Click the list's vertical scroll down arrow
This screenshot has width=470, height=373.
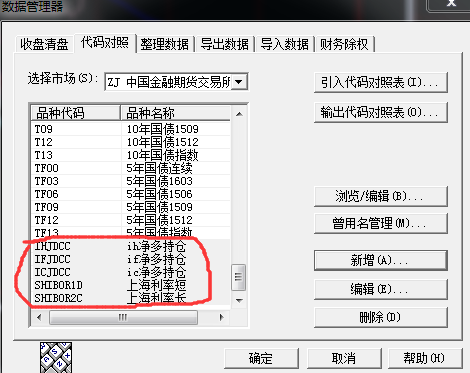[x=239, y=300]
